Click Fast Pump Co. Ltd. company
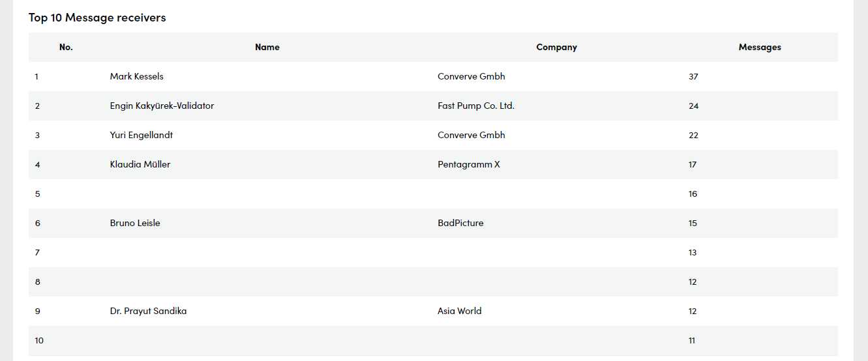Image resolution: width=868 pixels, height=361 pixels. pyautogui.click(x=476, y=106)
